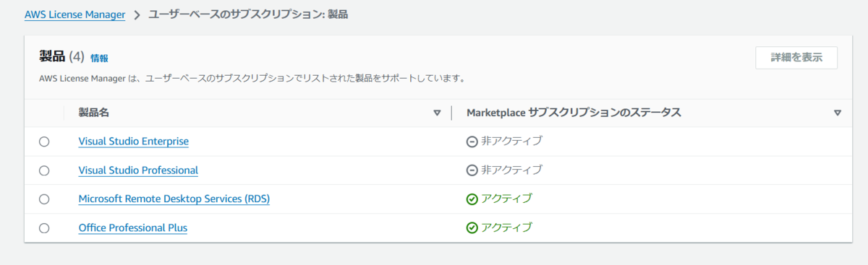Open the 情報 info link
The height and width of the screenshot is (265, 868).
tap(99, 58)
